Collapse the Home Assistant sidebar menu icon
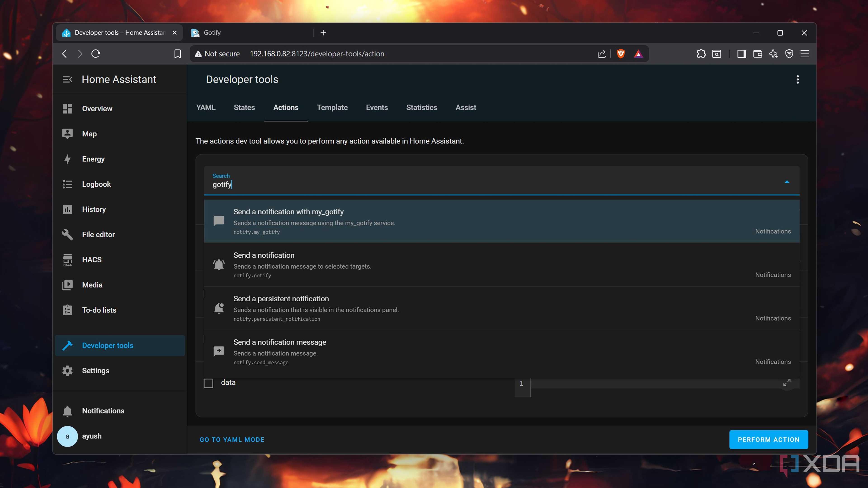 click(67, 80)
